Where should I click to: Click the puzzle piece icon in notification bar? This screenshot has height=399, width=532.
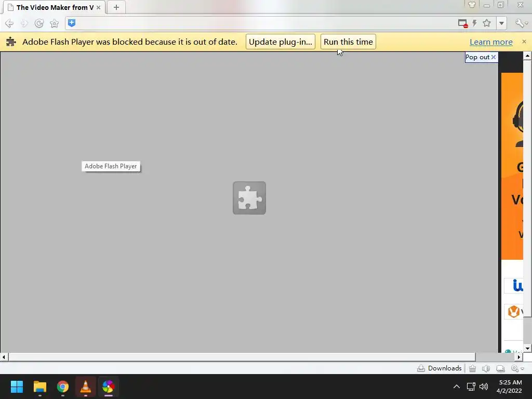coord(11,42)
